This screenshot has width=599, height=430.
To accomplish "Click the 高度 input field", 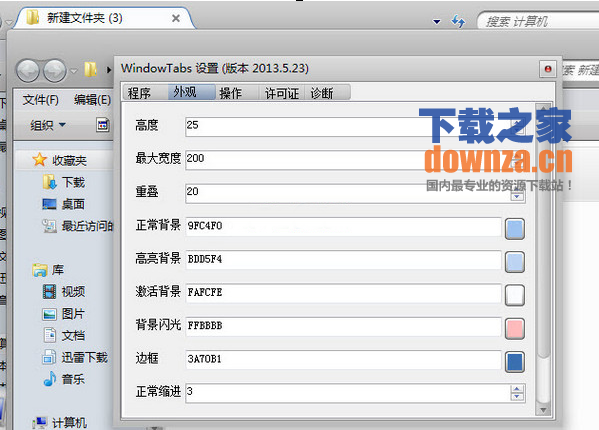I will [x=355, y=126].
